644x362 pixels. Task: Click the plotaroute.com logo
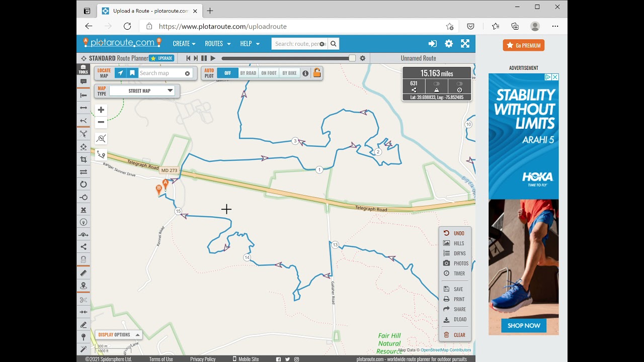click(x=122, y=43)
